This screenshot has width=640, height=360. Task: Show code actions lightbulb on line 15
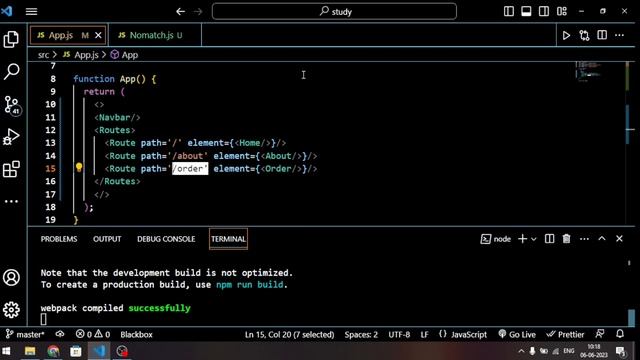point(79,168)
